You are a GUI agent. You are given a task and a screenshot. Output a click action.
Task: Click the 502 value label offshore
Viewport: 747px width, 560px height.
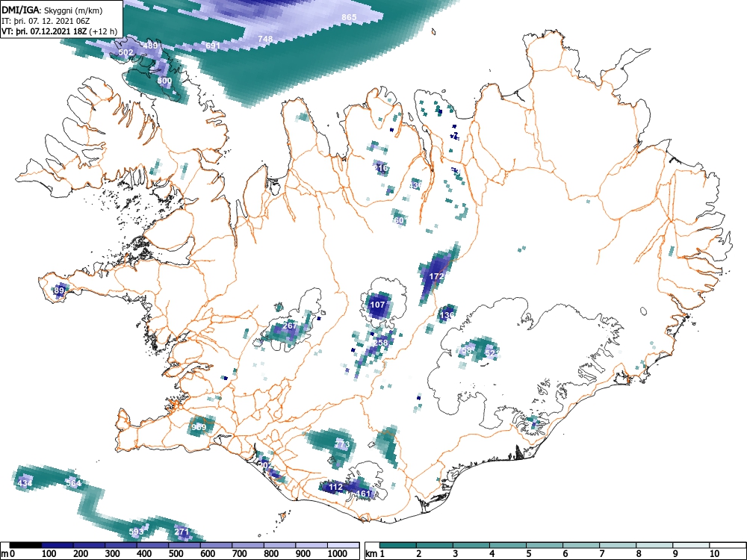[125, 52]
